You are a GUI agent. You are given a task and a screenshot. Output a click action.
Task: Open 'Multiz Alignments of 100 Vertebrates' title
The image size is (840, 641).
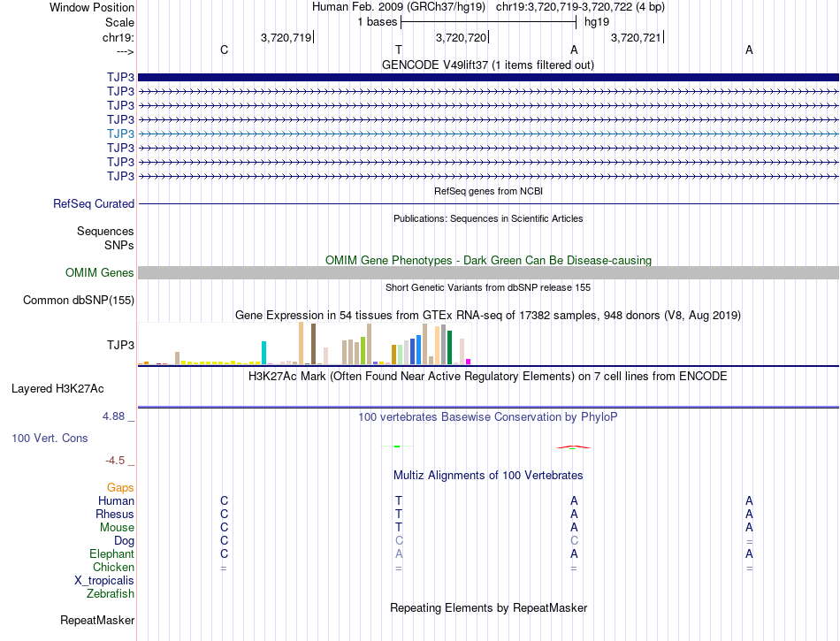tap(488, 476)
